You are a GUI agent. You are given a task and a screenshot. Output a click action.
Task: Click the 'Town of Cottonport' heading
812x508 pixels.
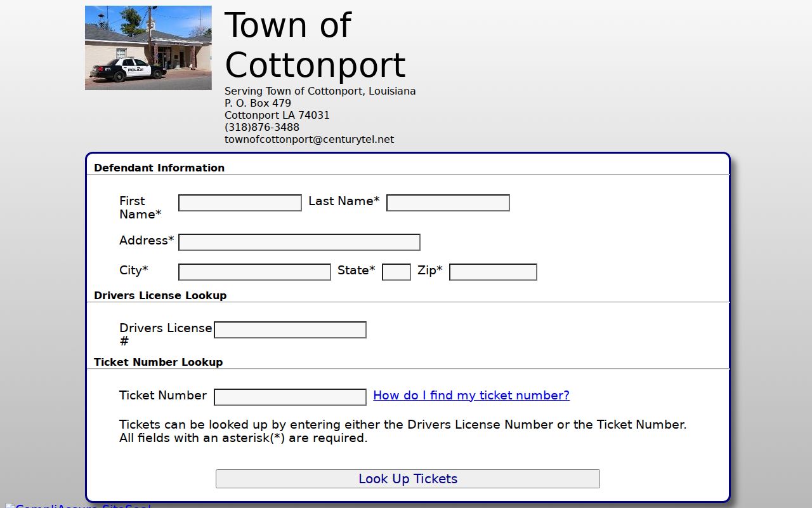(x=315, y=44)
